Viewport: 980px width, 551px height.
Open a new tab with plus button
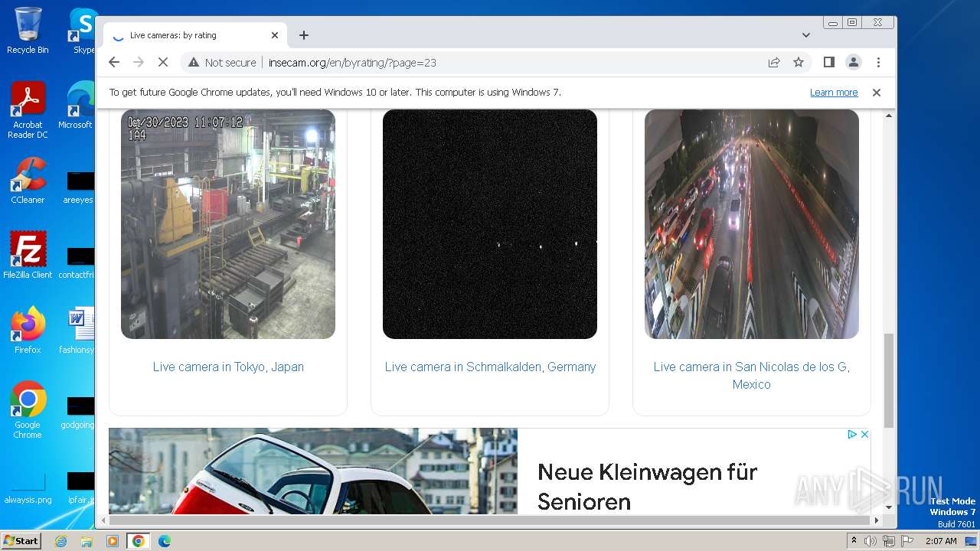pos(304,35)
